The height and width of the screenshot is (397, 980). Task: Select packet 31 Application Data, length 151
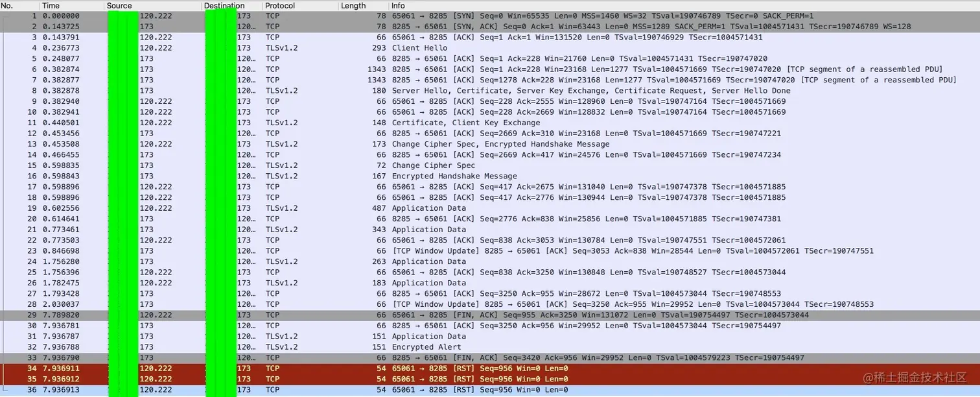(490, 336)
